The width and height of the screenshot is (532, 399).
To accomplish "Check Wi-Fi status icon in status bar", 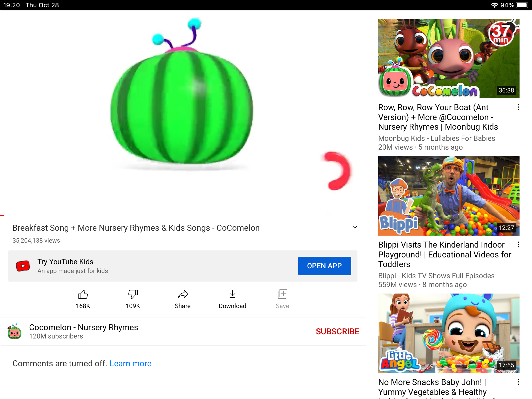I will point(494,5).
